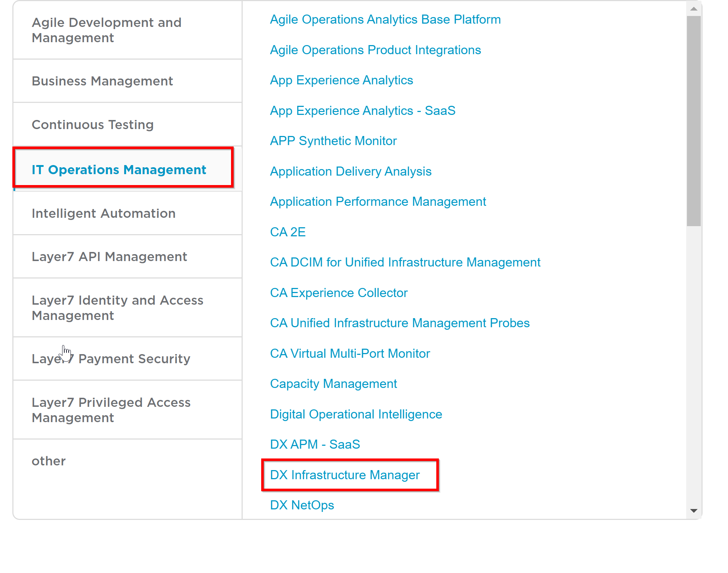Open the Intelligent Automation category
728x573 pixels.
(x=104, y=213)
